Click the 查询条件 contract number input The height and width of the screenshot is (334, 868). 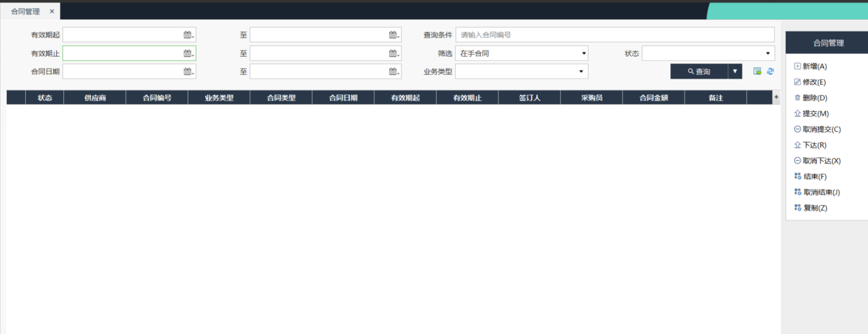(x=615, y=35)
